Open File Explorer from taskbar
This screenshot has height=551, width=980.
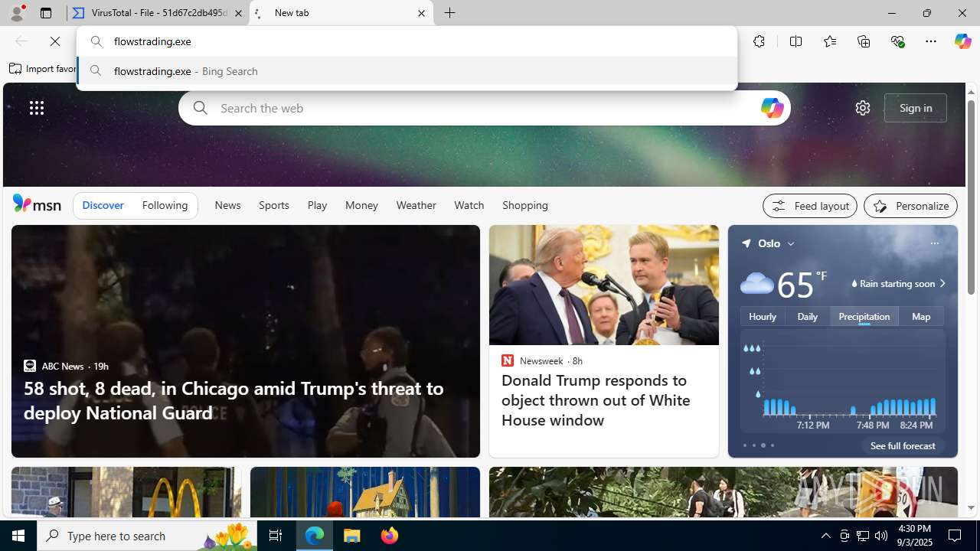coord(352,536)
